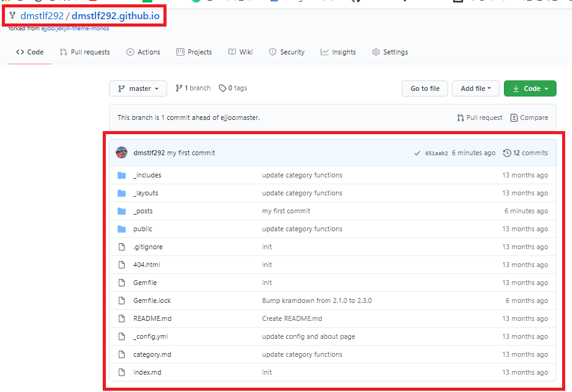Screen dimensions: 572x392
Task: Click the dmstlf292 author name in commit bar
Action: click(149, 153)
